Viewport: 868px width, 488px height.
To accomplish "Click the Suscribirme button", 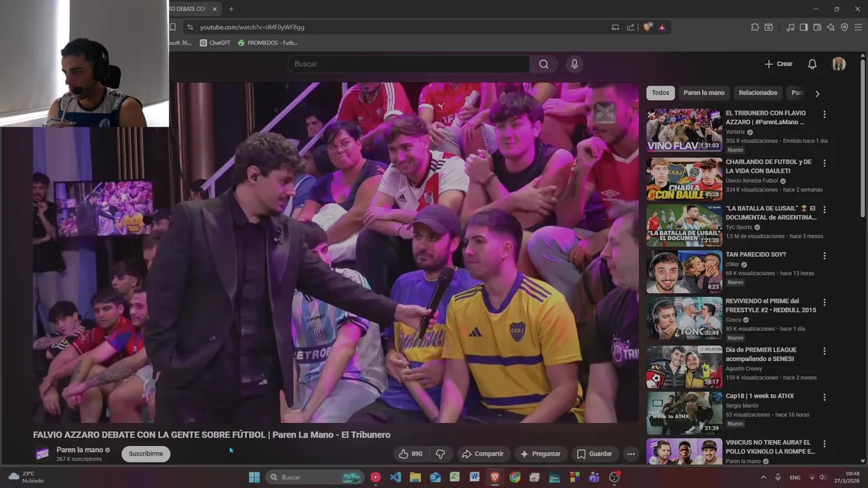I will [146, 454].
